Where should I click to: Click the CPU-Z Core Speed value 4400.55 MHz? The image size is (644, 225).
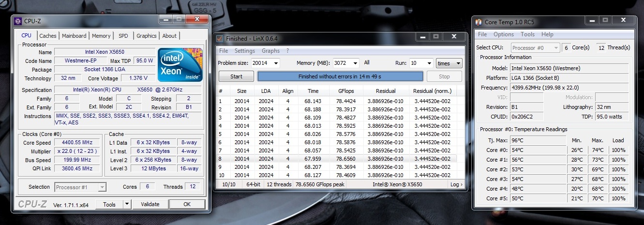click(x=77, y=143)
